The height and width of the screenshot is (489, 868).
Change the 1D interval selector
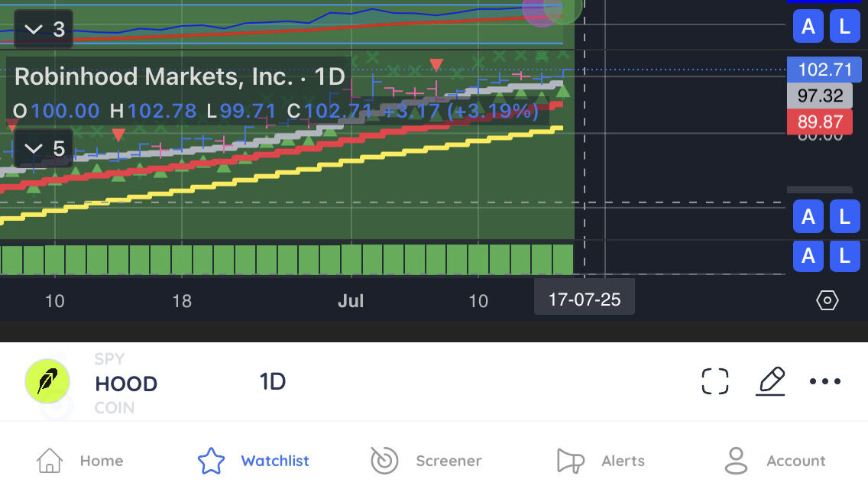(x=272, y=381)
